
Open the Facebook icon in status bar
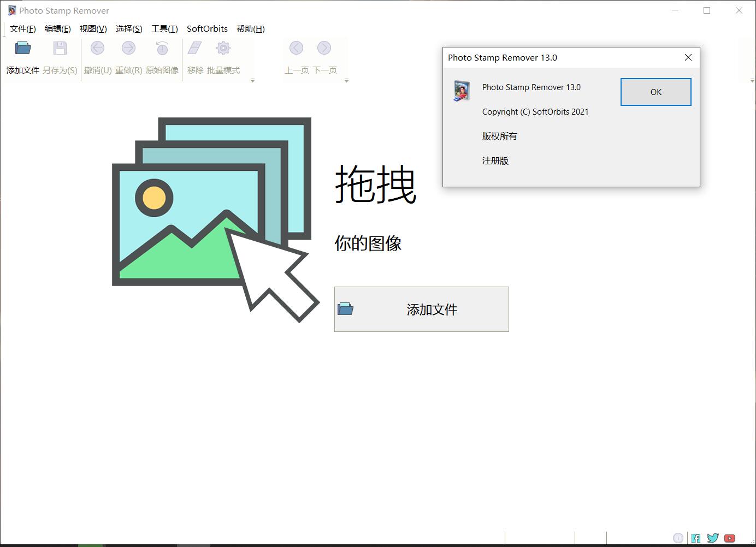pyautogui.click(x=695, y=538)
